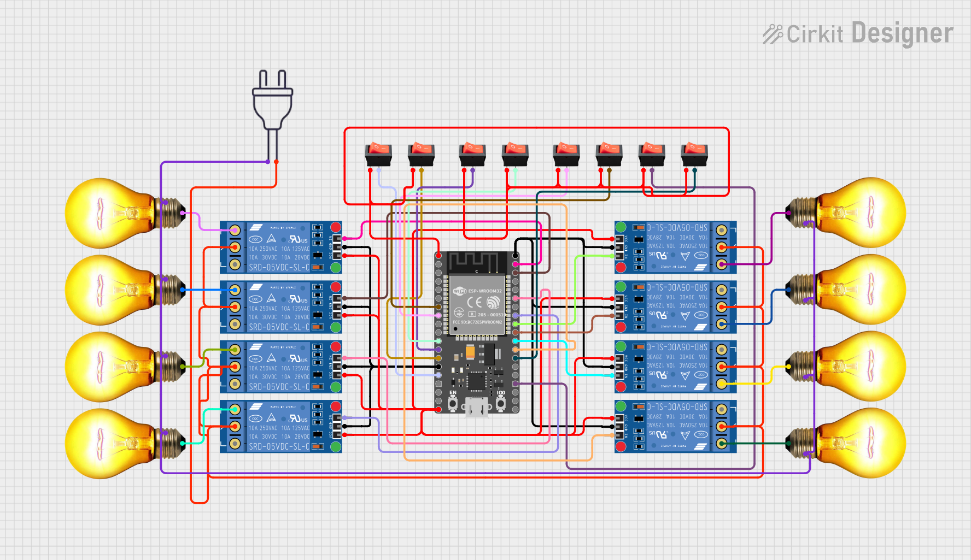Select the third bulb in right column
The width and height of the screenshot is (971, 560).
coord(846,366)
